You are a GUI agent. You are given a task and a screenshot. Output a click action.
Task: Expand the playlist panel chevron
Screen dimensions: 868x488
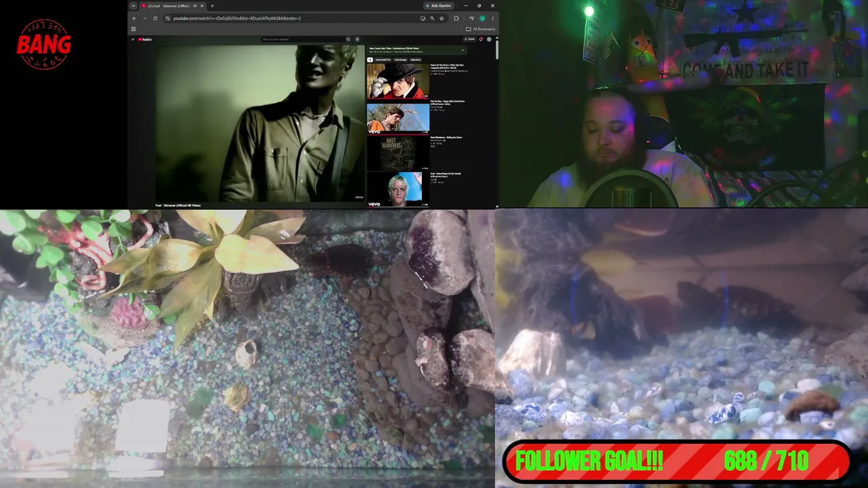pyautogui.click(x=463, y=49)
